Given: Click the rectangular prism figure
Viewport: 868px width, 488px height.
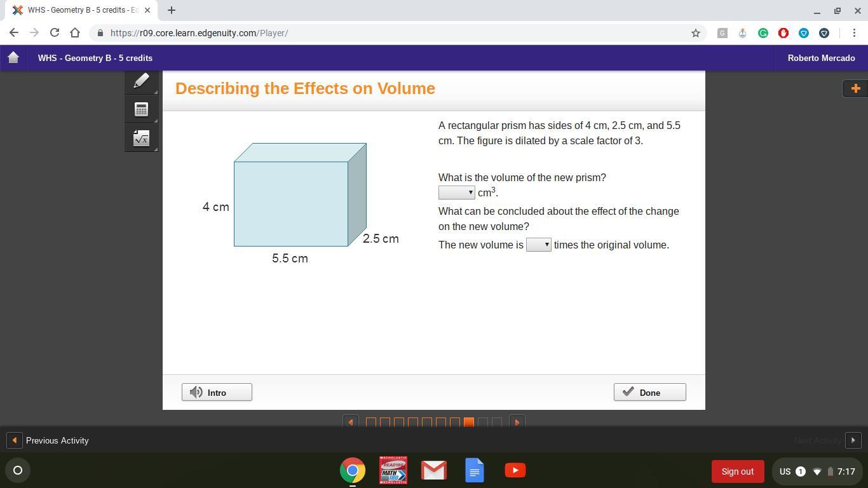Looking at the screenshot, I should click(x=300, y=194).
